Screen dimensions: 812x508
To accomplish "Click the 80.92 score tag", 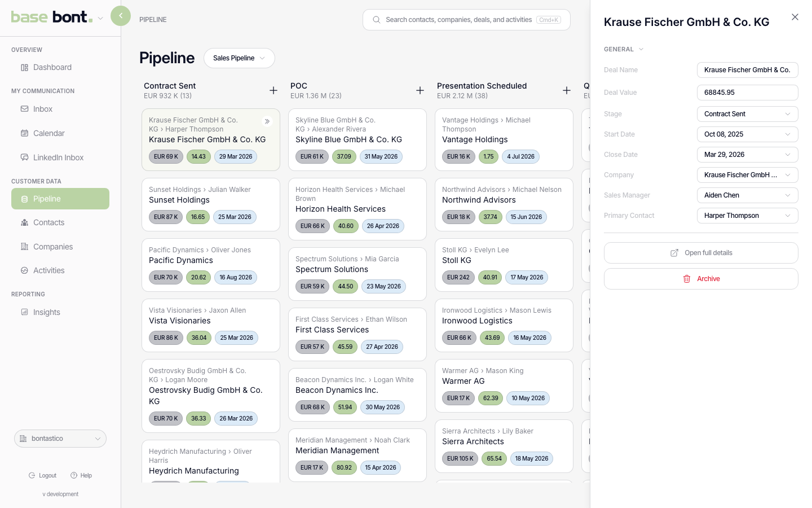I will [344, 467].
